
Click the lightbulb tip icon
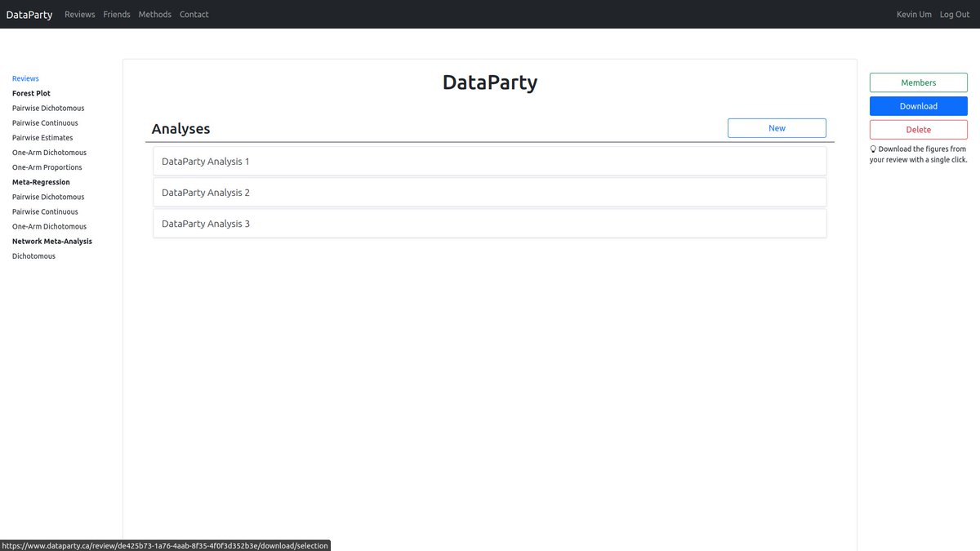pyautogui.click(x=873, y=149)
